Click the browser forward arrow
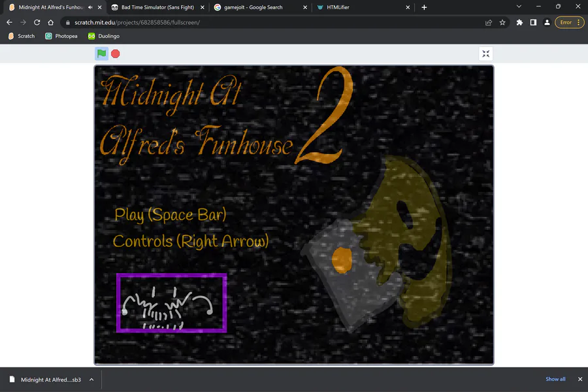The image size is (588, 392). click(x=24, y=22)
